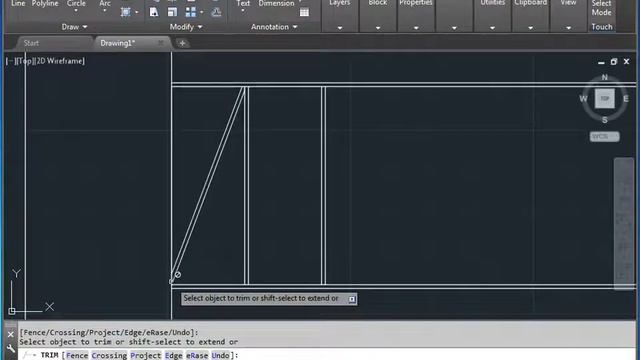This screenshot has height=360, width=640.
Task: Expand the Properties panel arrow
Action: pos(416,28)
